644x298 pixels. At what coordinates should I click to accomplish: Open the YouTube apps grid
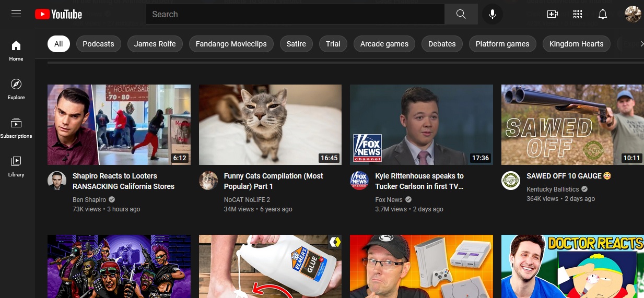(578, 14)
